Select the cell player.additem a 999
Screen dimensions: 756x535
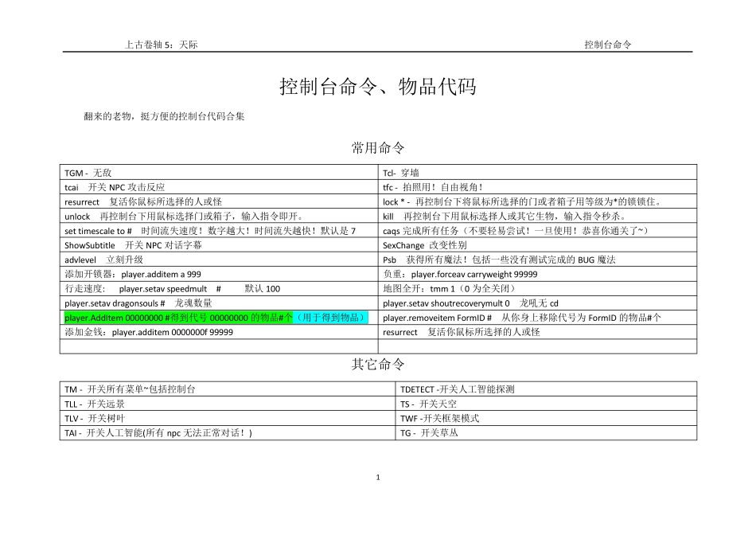[219, 274]
